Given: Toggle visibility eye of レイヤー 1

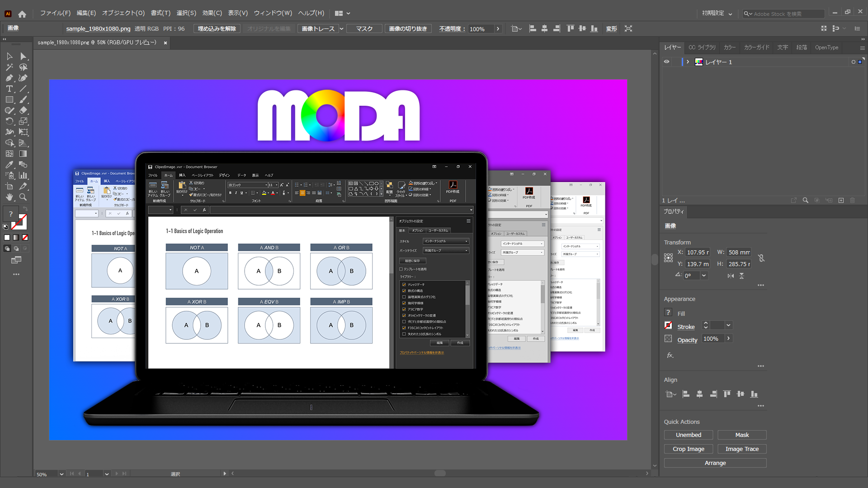Looking at the screenshot, I should [x=666, y=62].
